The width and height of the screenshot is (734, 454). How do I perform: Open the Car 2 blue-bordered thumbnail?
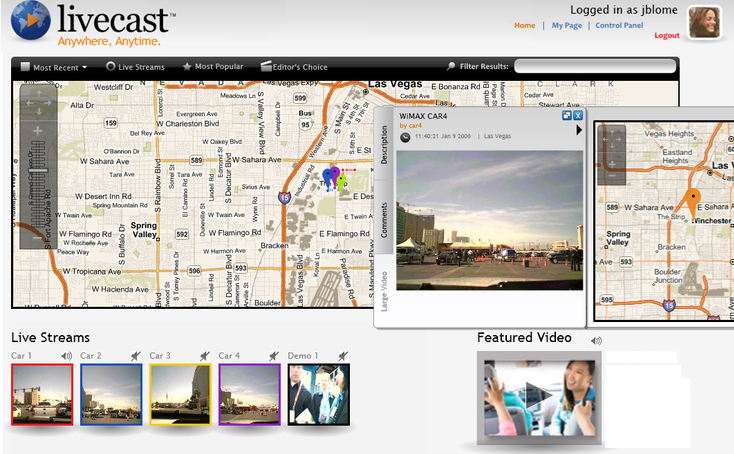click(111, 395)
